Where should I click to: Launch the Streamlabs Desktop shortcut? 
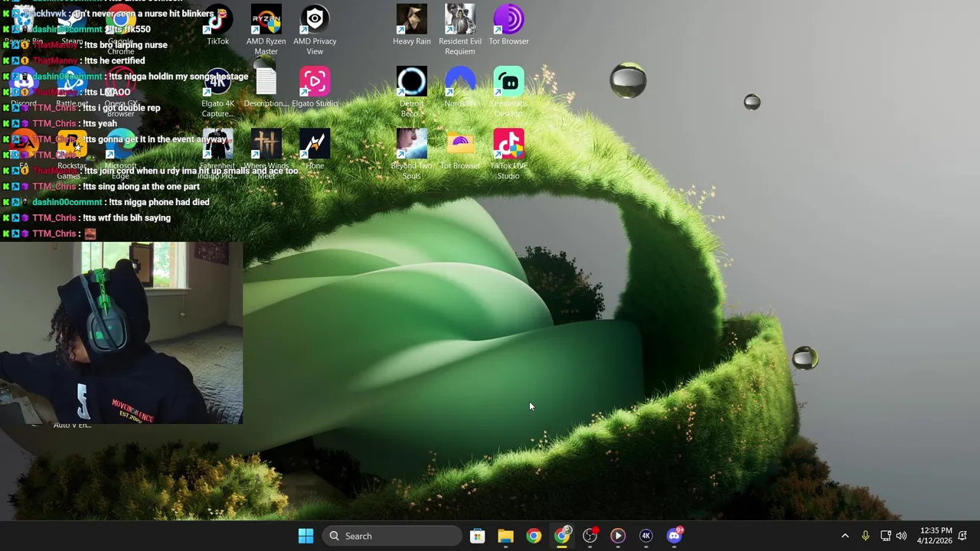click(x=508, y=93)
